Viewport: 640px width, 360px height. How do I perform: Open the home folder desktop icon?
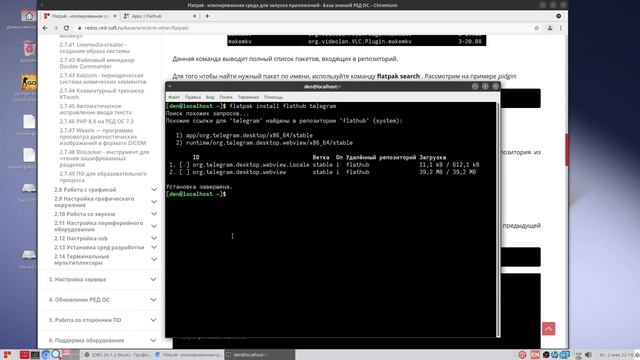28,16
